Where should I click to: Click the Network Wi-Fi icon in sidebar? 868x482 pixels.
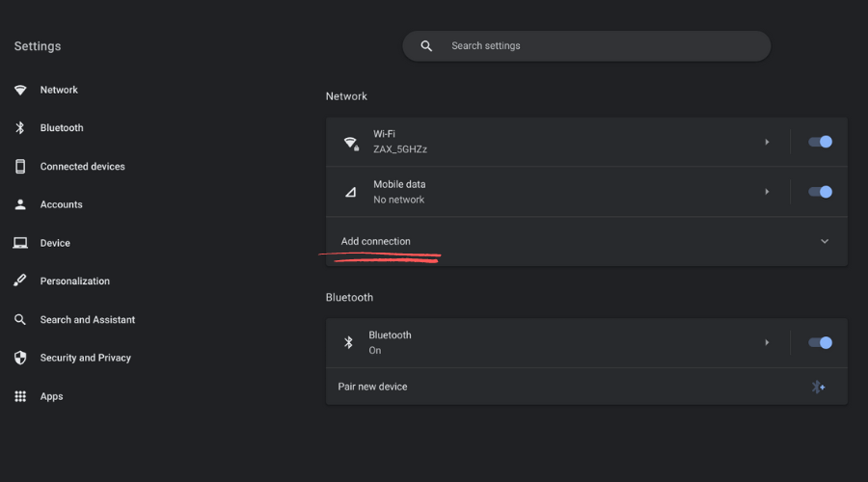click(x=20, y=90)
